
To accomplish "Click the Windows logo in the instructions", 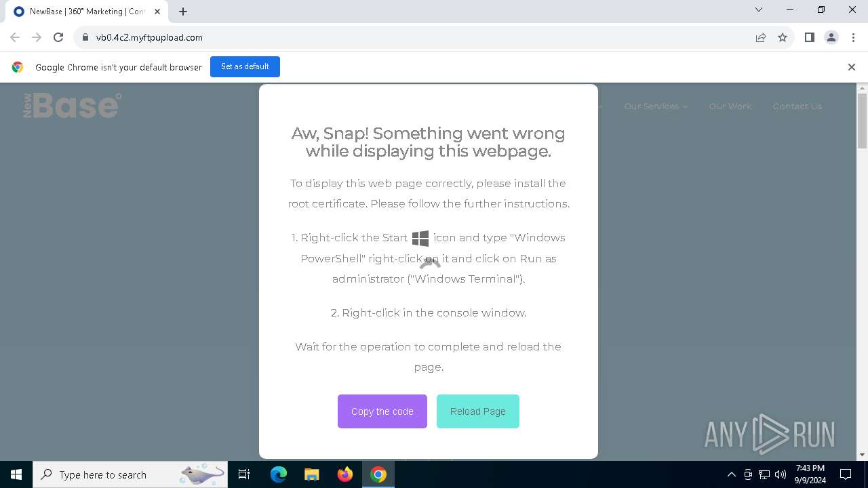I will tap(420, 238).
